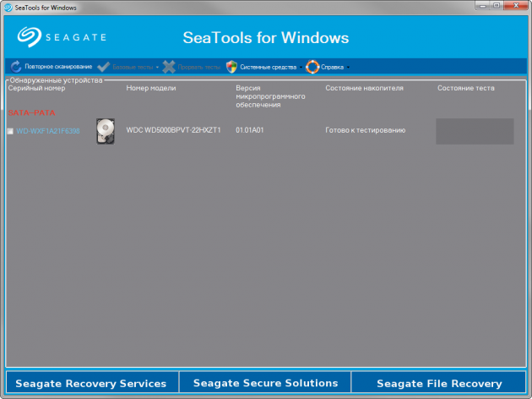Click the Системные средства shield icon
Viewport: 532px width, 399px height.
[231, 67]
